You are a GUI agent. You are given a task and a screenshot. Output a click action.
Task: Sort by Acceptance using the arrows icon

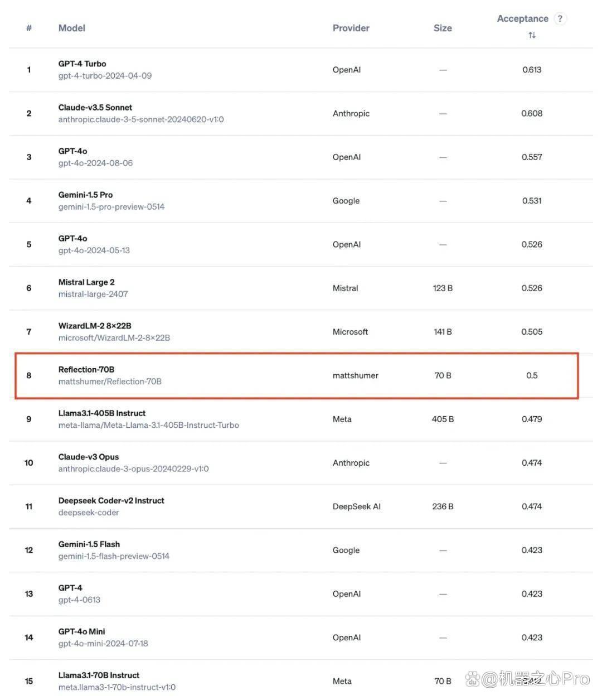pyautogui.click(x=532, y=35)
